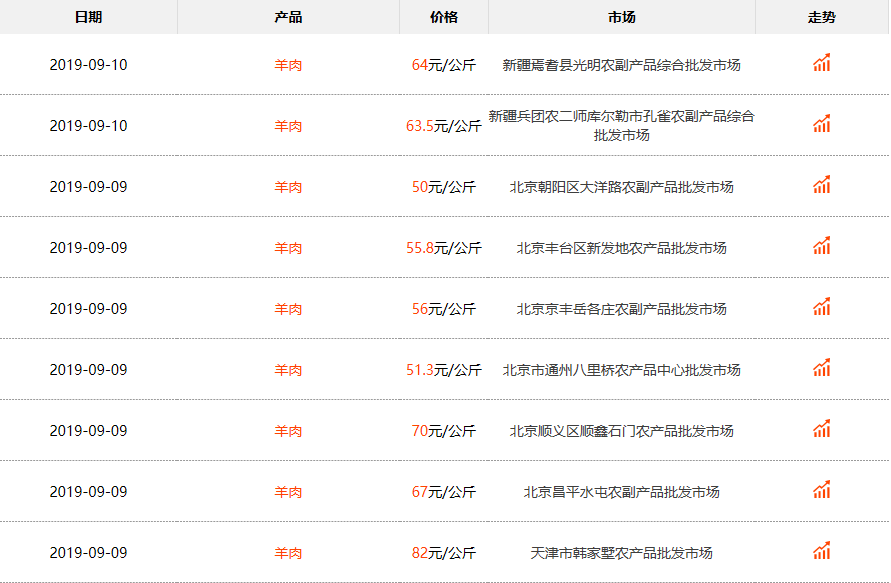This screenshot has height=583, width=891.
Task: Select market name 天津市韩家墅农产品批发市场
Action: coord(622,553)
